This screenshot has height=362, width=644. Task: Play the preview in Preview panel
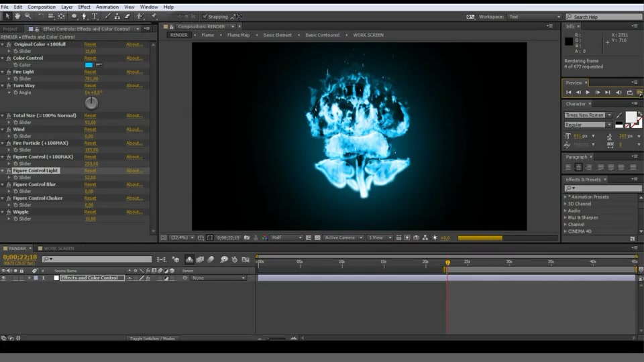coord(588,93)
